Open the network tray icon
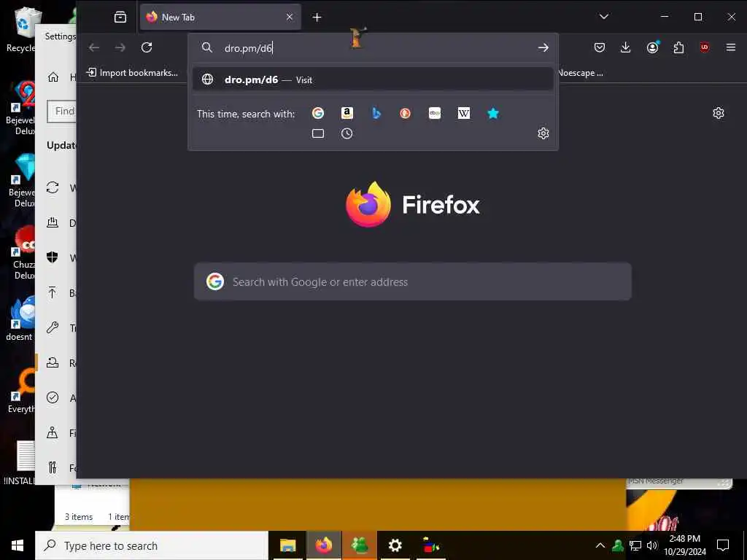This screenshot has width=747, height=560. pos(635,545)
